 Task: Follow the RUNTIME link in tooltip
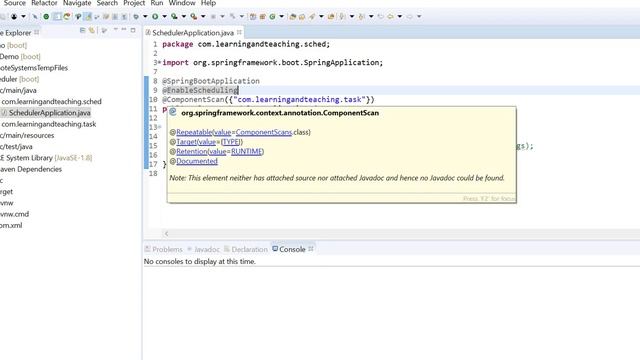pos(246,151)
